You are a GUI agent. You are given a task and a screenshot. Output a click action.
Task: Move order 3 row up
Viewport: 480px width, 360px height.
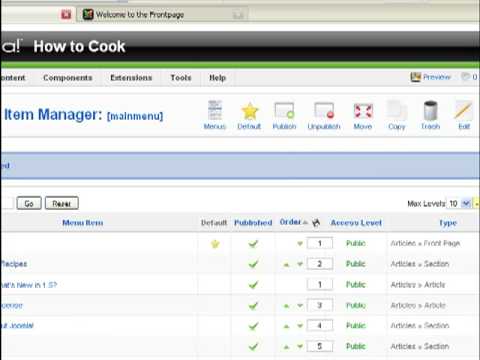click(x=286, y=306)
